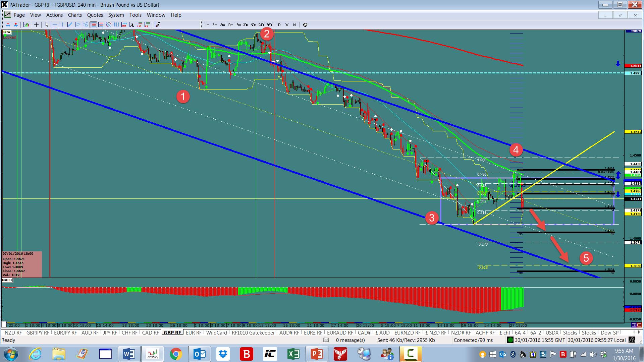Open the Tools menu
The image size is (644, 362).
136,15
